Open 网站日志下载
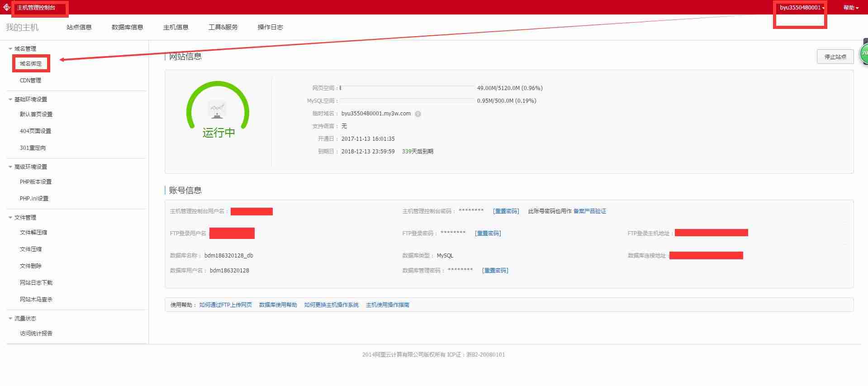The width and height of the screenshot is (868, 386). pos(36,282)
